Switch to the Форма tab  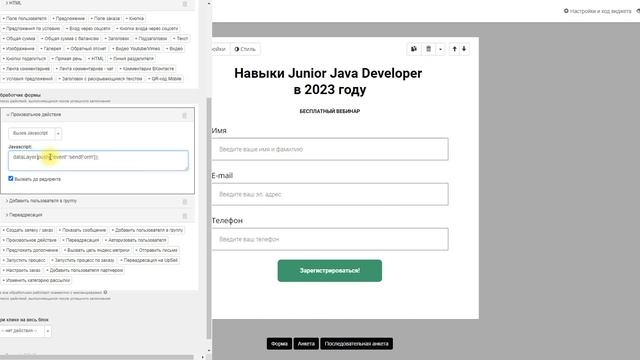[279, 344]
